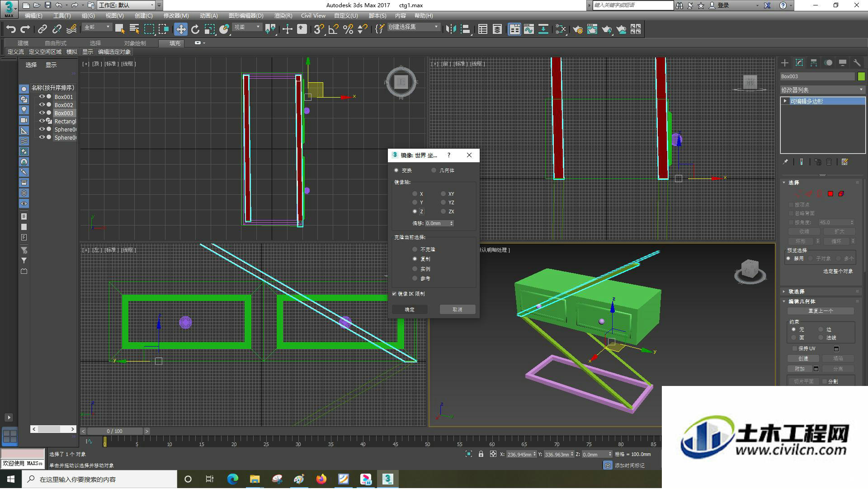The image size is (868, 489).
Task: Activate the Select and Move tool
Action: pyautogui.click(x=180, y=29)
